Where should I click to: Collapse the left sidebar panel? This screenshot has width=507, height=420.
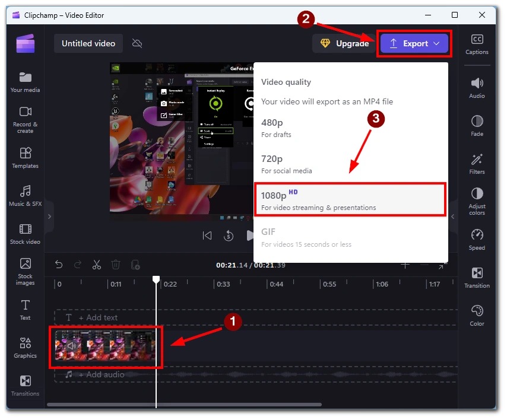tap(49, 217)
